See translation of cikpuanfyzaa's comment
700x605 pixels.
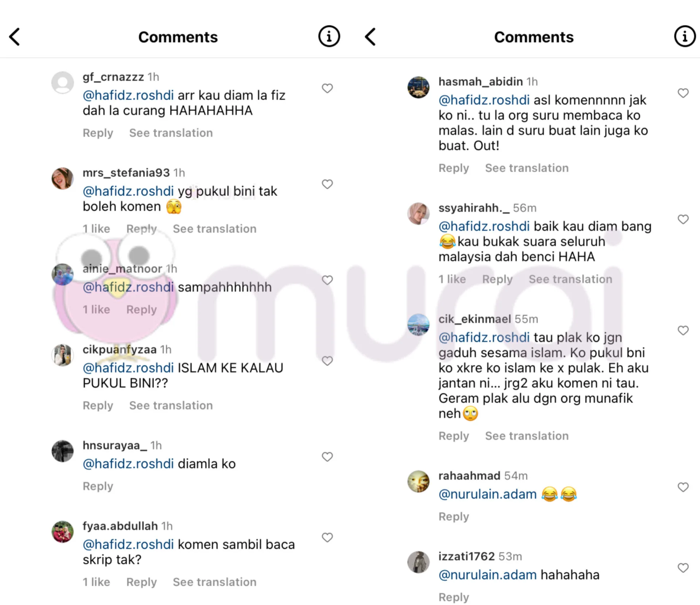pyautogui.click(x=171, y=405)
